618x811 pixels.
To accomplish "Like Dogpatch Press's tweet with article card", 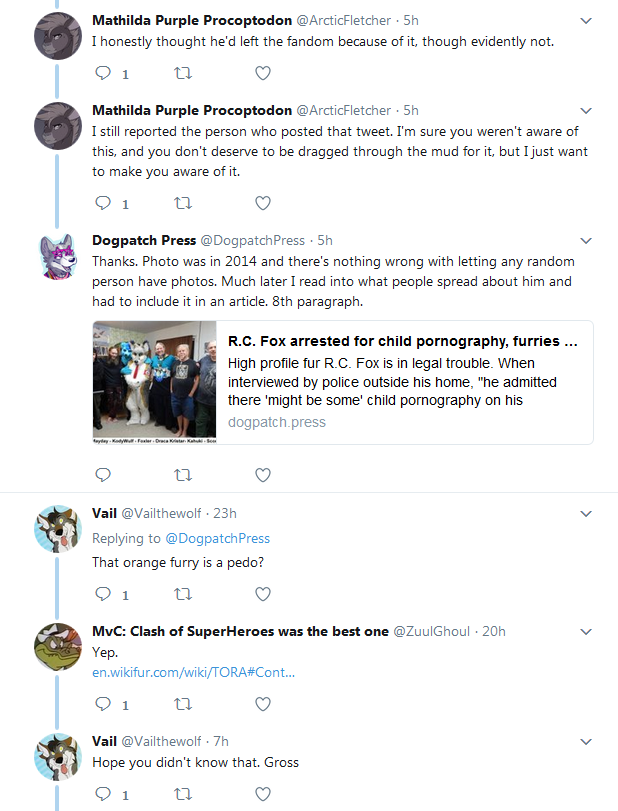I will [x=263, y=475].
